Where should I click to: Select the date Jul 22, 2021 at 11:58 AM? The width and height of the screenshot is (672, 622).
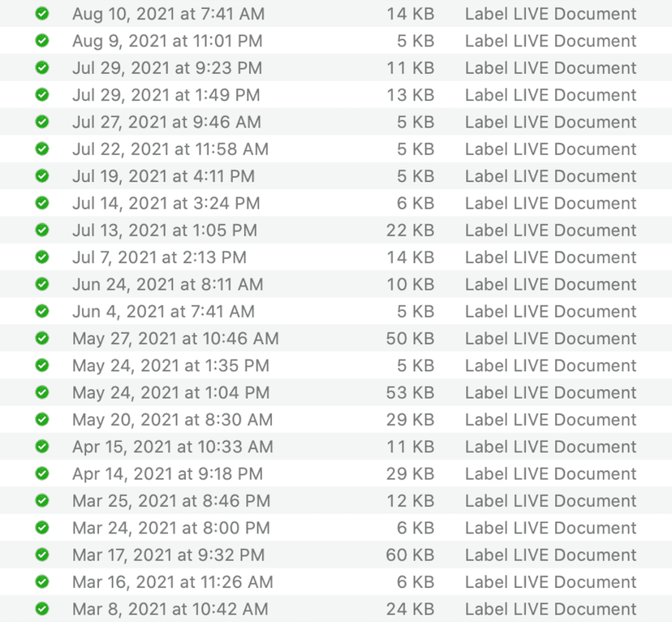pyautogui.click(x=170, y=149)
